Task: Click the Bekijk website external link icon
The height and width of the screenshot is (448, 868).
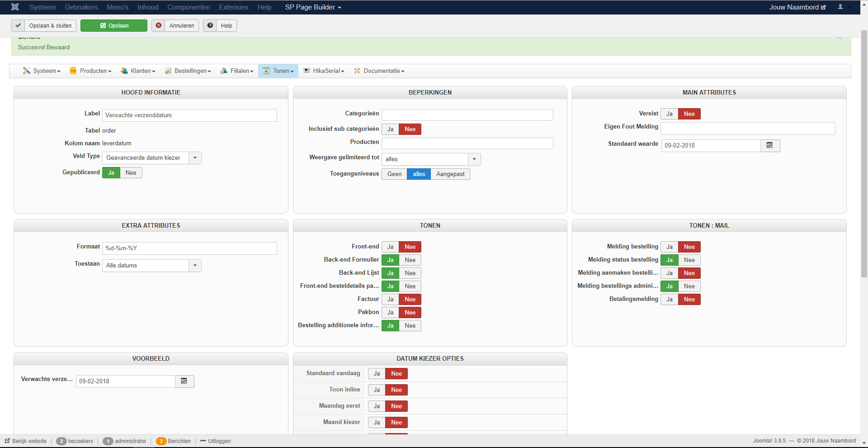Action: [x=7, y=441]
